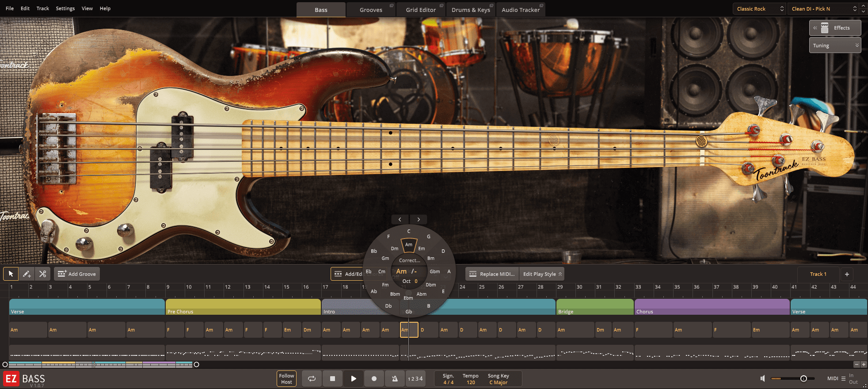Detach the Grooves tab window icon

coord(391,6)
